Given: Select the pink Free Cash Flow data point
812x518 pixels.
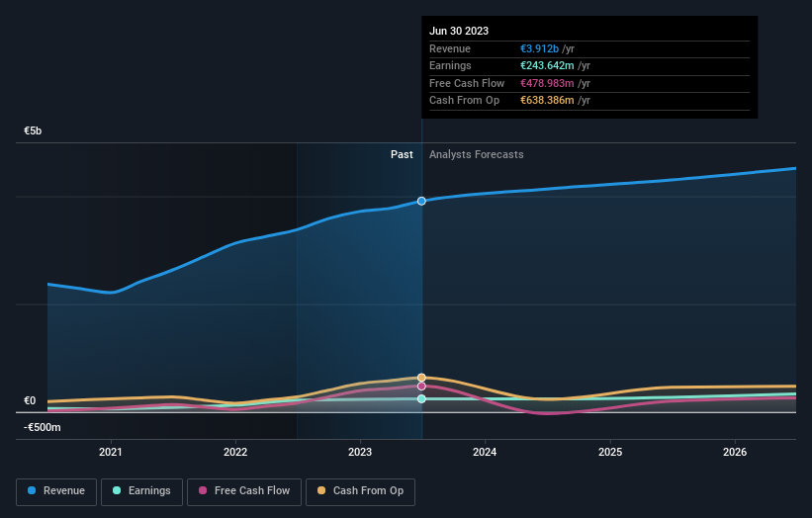Looking at the screenshot, I should pyautogui.click(x=421, y=387).
